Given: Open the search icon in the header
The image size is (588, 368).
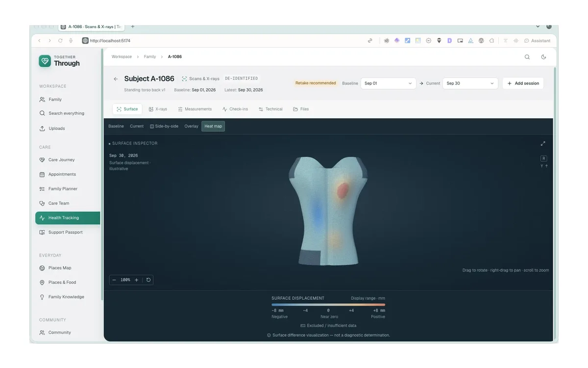Looking at the screenshot, I should [x=527, y=57].
